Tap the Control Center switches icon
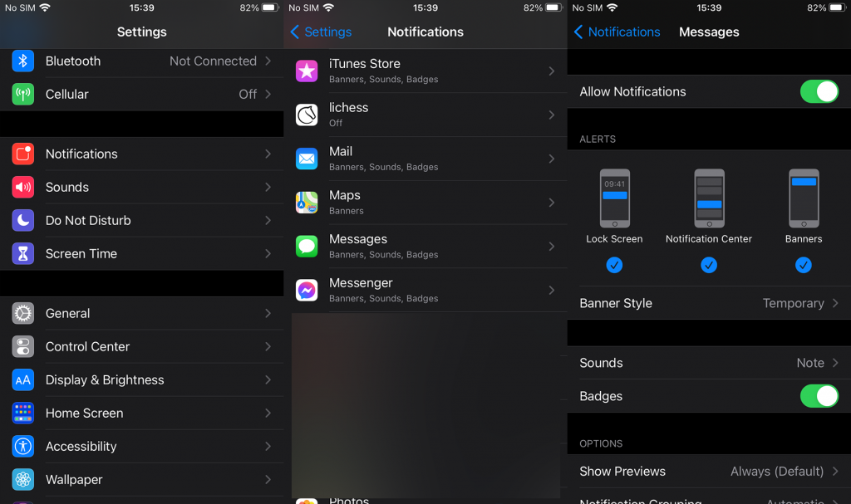This screenshot has width=851, height=504. coord(22,347)
